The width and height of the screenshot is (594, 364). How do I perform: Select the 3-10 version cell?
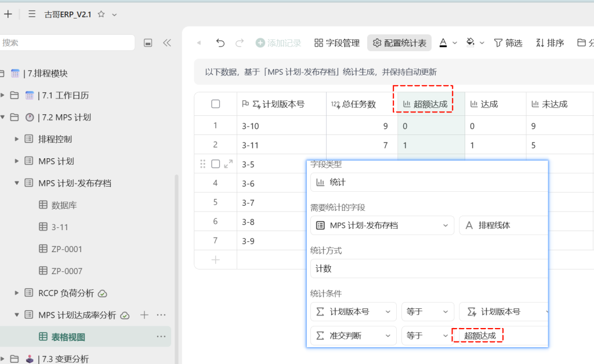[281, 126]
